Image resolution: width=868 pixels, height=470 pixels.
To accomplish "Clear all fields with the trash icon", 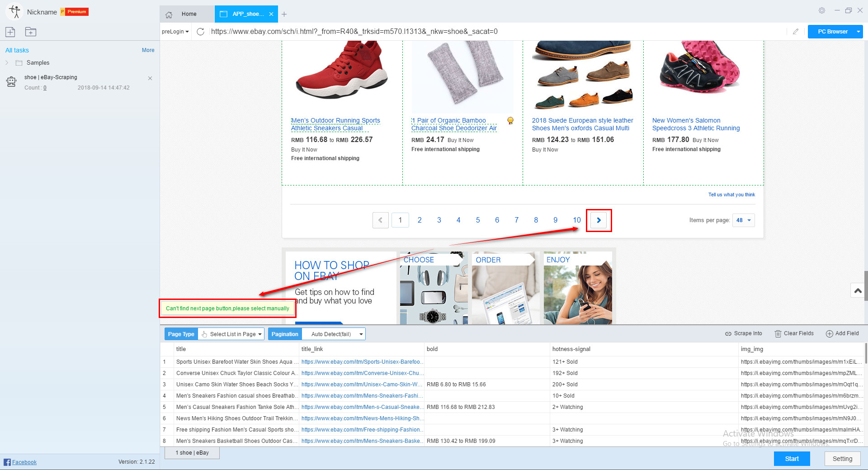I will pyautogui.click(x=778, y=334).
